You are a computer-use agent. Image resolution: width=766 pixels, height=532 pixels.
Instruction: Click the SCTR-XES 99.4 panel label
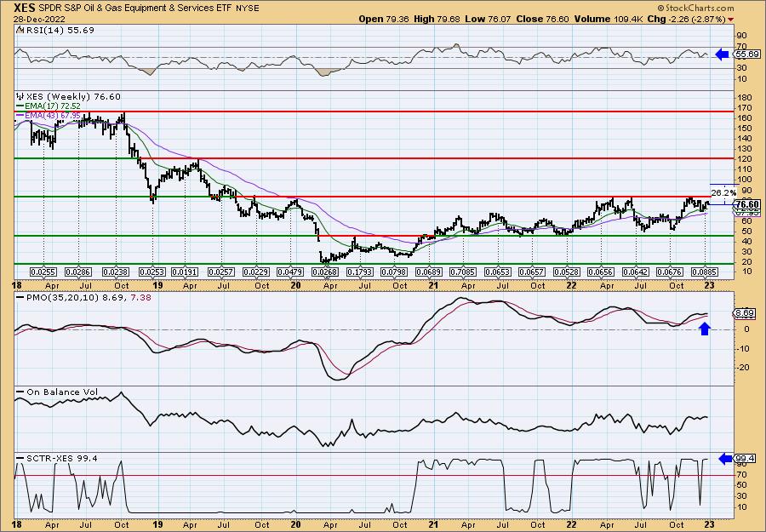tap(58, 458)
